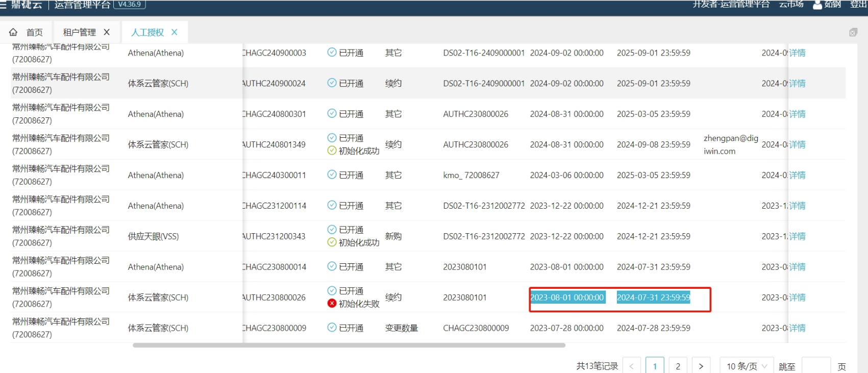868x373 pixels.
Task: Click 登出 to log out
Action: coord(858,4)
